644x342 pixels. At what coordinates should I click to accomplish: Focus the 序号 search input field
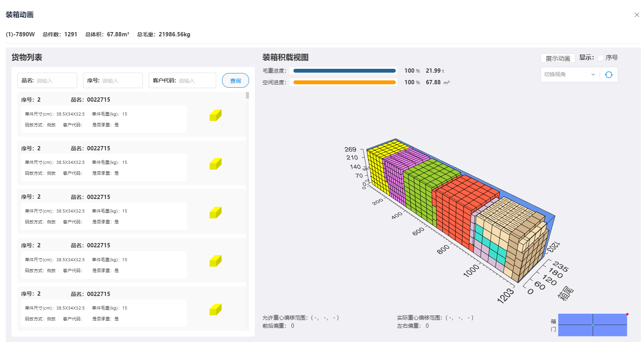(113, 80)
